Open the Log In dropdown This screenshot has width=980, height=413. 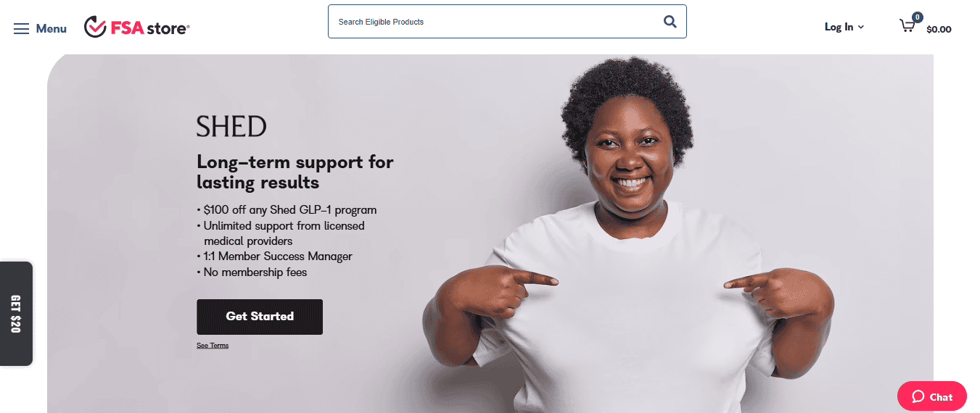coord(844,27)
